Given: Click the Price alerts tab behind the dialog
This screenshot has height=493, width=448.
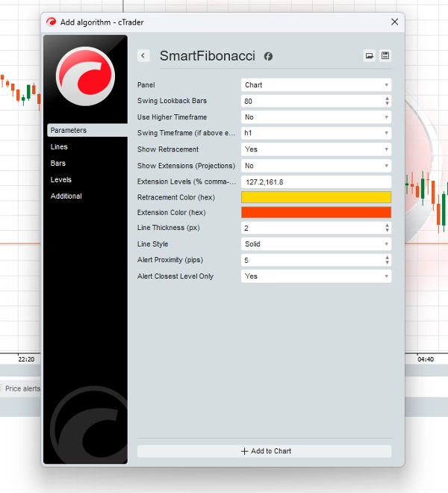Looking at the screenshot, I should click(x=22, y=388).
